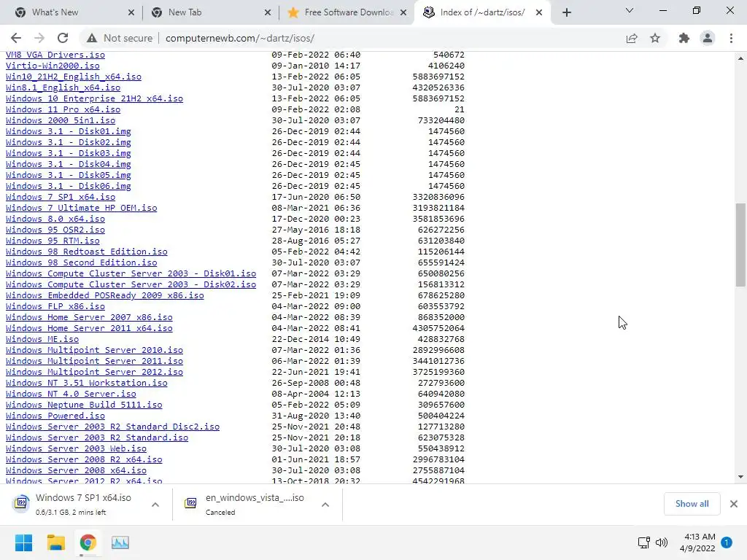
Task: Expand options for the Windows 7 SP1 x64.iso download
Action: point(155,505)
